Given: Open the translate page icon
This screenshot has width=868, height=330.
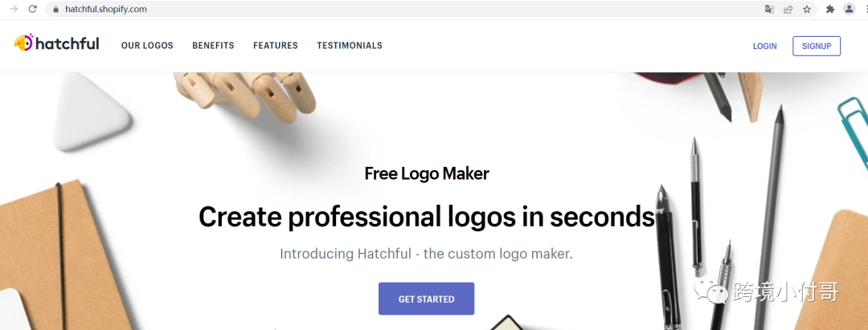Looking at the screenshot, I should [769, 9].
